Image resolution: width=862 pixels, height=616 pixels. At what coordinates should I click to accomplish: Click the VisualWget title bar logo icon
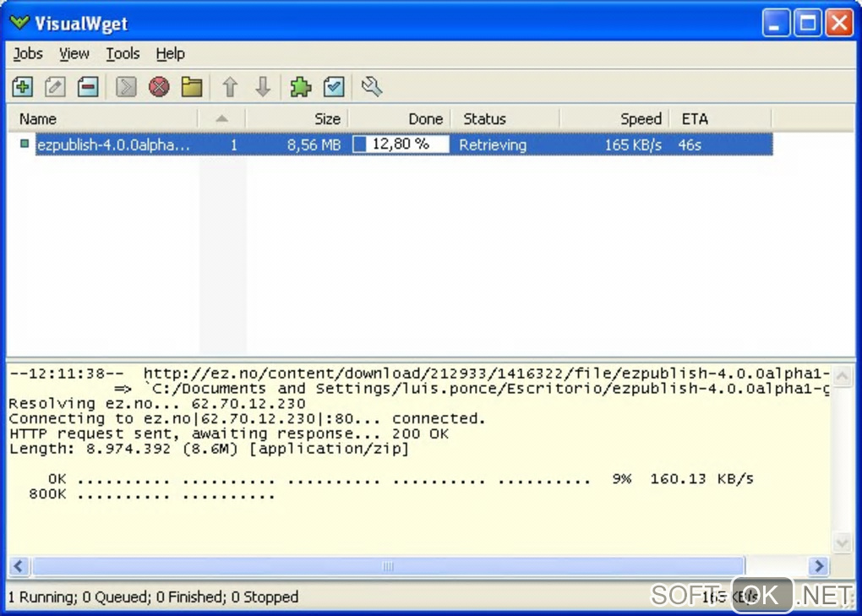[x=19, y=23]
